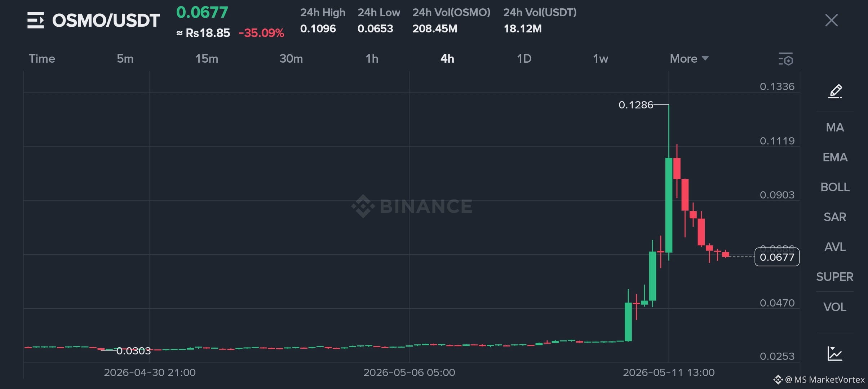
Task: Toggle the EMA indicator
Action: pos(835,157)
